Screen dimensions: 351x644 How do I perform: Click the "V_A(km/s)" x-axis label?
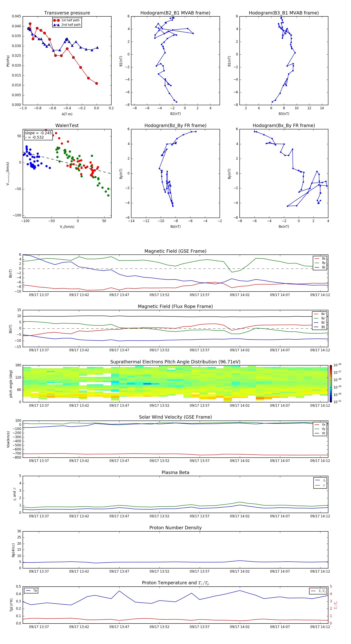pos(67,227)
